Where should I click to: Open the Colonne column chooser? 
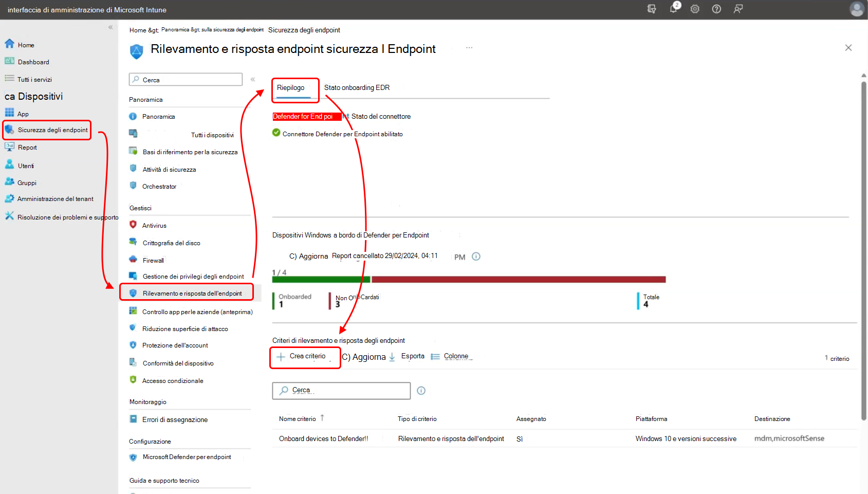tap(450, 356)
